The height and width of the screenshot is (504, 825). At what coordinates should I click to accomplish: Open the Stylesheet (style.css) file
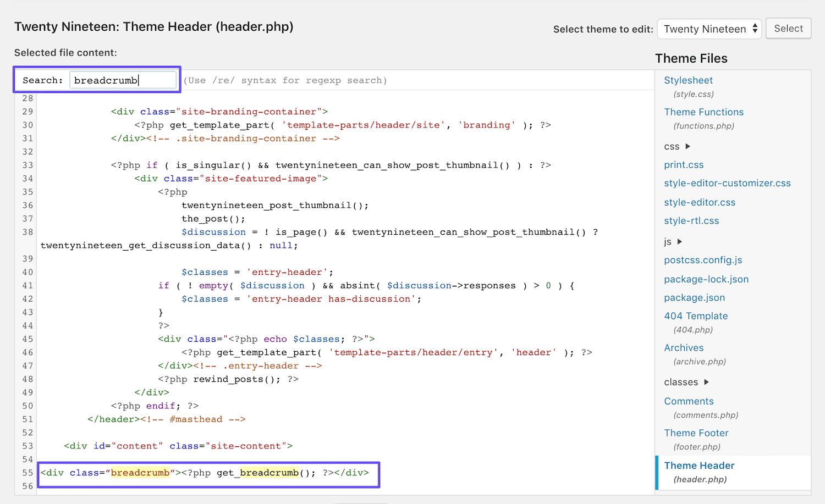click(688, 80)
